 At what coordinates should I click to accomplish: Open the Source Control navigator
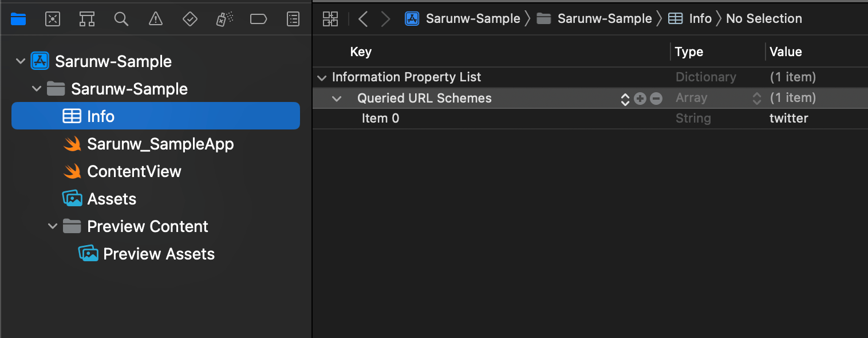[x=53, y=19]
